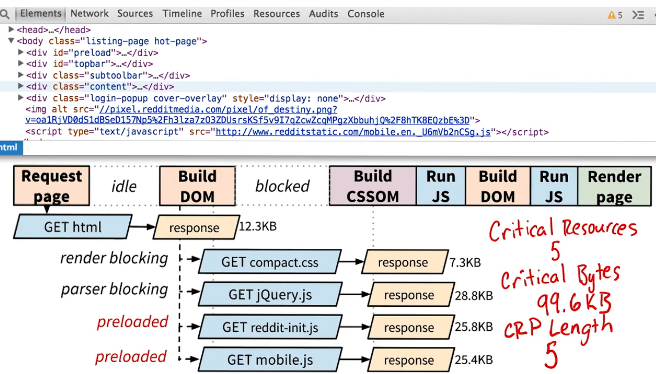The width and height of the screenshot is (656, 374).
Task: Click the 25.4KB size label
Action: point(474,359)
